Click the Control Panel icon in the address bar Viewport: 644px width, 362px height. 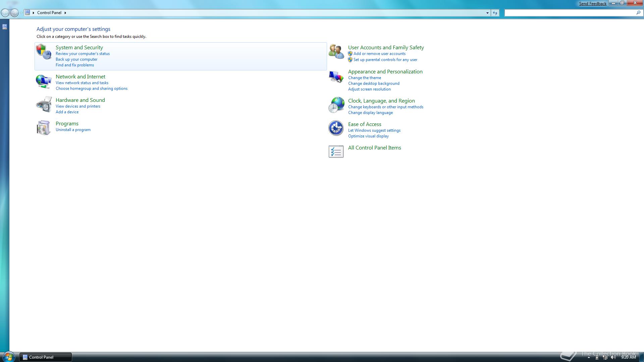(28, 13)
